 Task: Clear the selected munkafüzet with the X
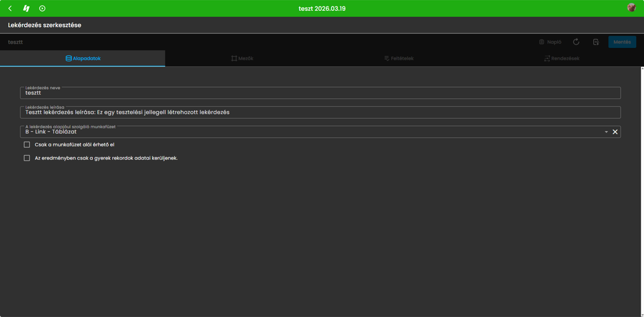click(615, 132)
